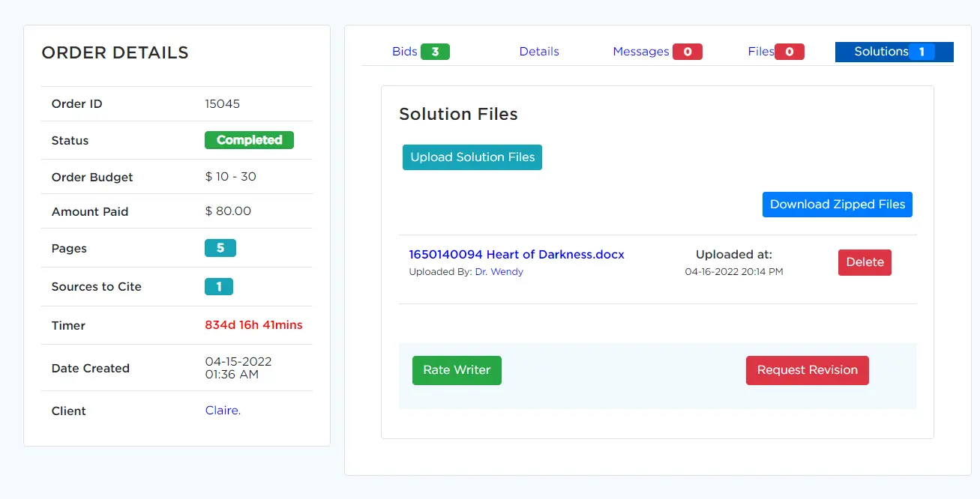Click the Amount Paid value $ 80.00
This screenshot has height=499, width=980.
[228, 211]
